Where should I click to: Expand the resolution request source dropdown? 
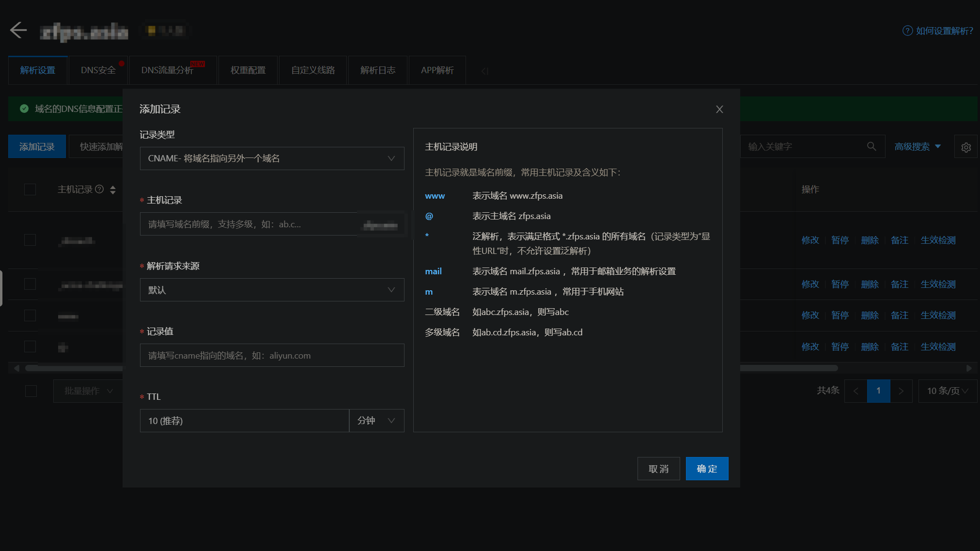272,290
